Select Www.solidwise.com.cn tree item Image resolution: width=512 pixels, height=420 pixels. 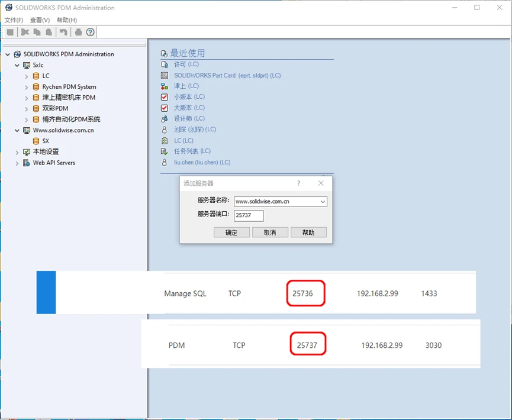(63, 130)
